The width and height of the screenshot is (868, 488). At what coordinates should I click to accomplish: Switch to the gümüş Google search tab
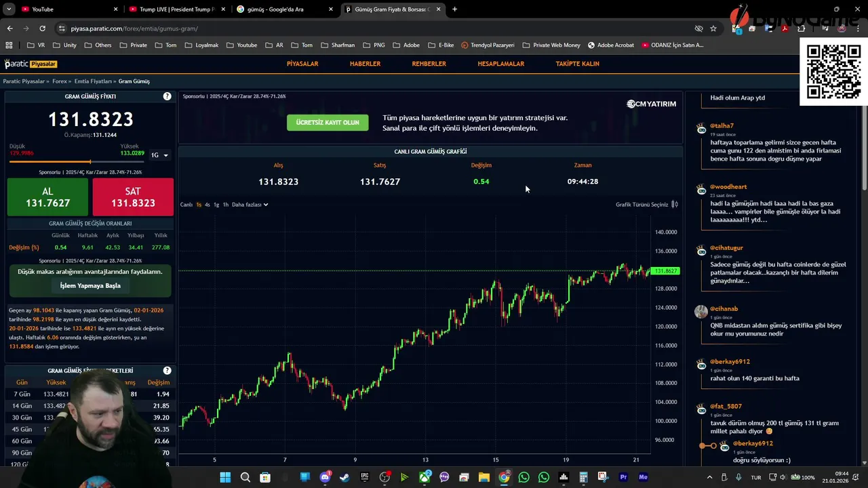coord(285,9)
